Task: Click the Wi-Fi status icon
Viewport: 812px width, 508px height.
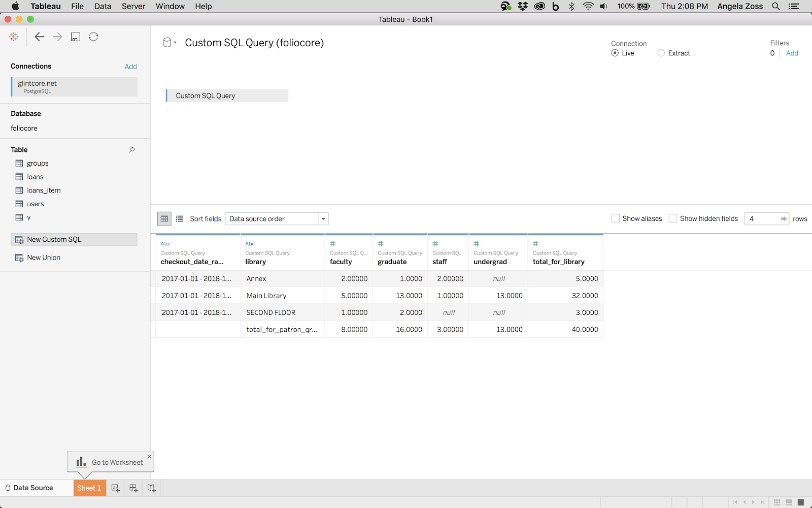Action: [x=588, y=6]
